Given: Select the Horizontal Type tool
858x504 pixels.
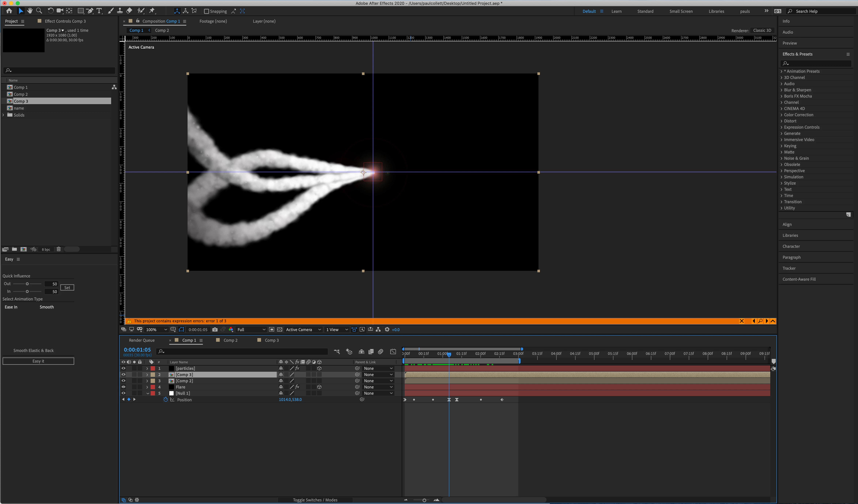Looking at the screenshot, I should (99, 11).
